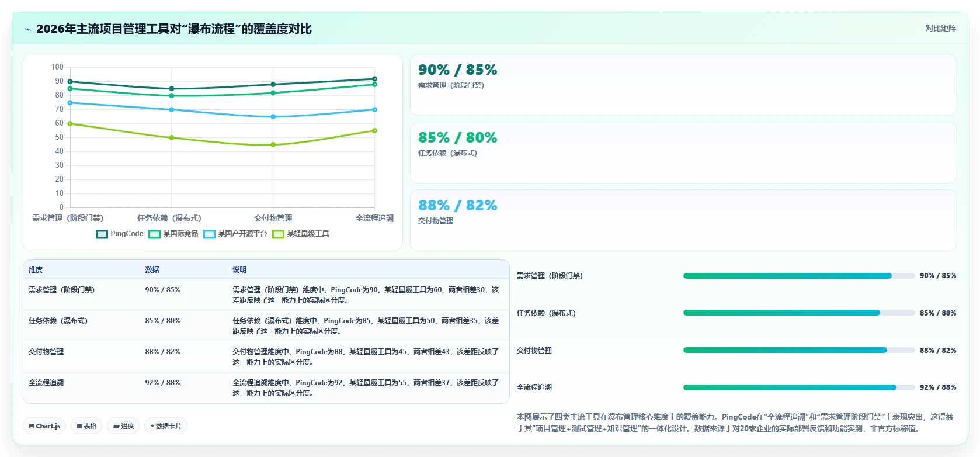Click table value 85% / 80%
The height and width of the screenshot is (457, 980).
coord(162,321)
